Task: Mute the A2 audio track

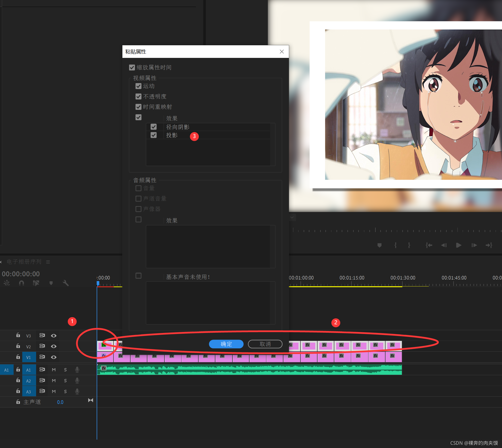Action: click(54, 380)
